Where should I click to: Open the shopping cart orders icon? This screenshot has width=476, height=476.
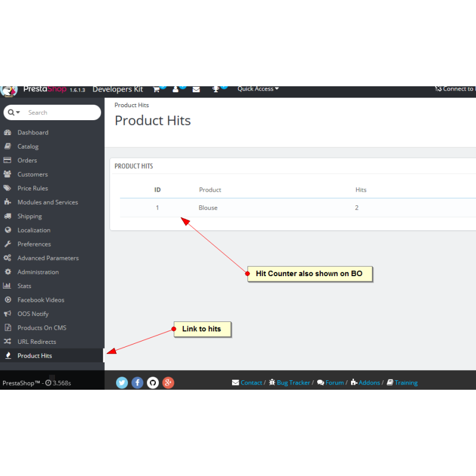pos(156,90)
